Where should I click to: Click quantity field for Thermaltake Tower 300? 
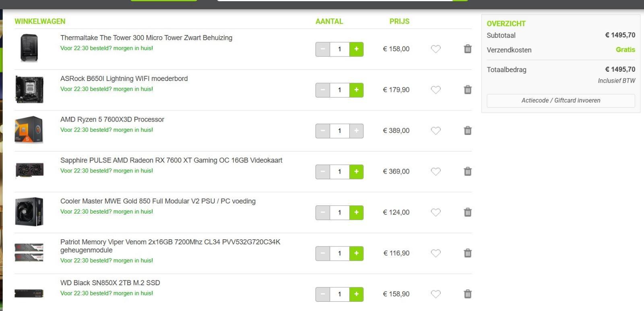(340, 49)
